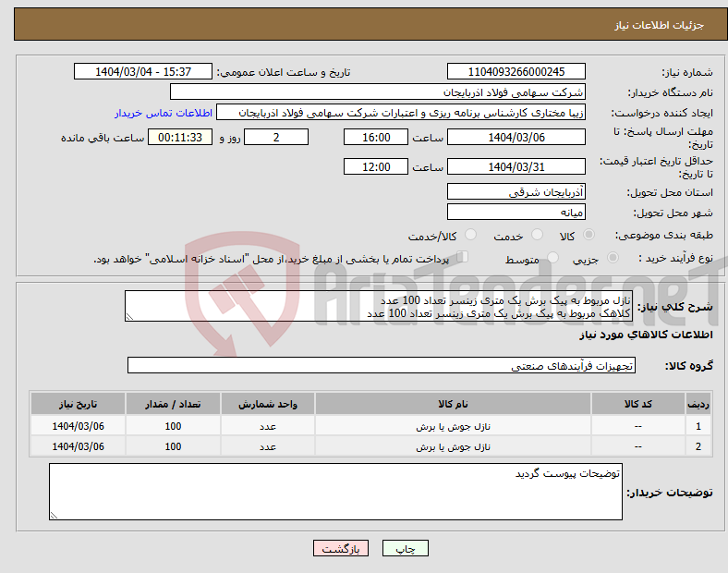The width and height of the screenshot is (728, 573).
Task: Click quantity 100 in row 2
Action: 173,446
